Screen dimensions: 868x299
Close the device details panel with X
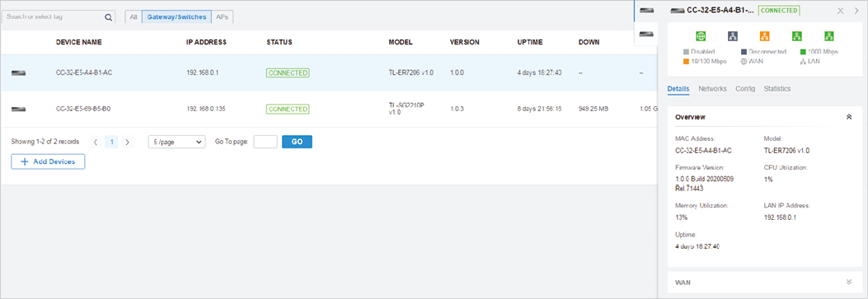click(x=840, y=11)
